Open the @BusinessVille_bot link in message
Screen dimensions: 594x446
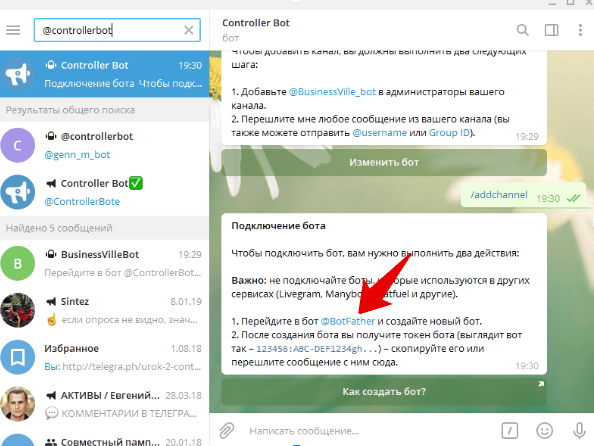(332, 92)
